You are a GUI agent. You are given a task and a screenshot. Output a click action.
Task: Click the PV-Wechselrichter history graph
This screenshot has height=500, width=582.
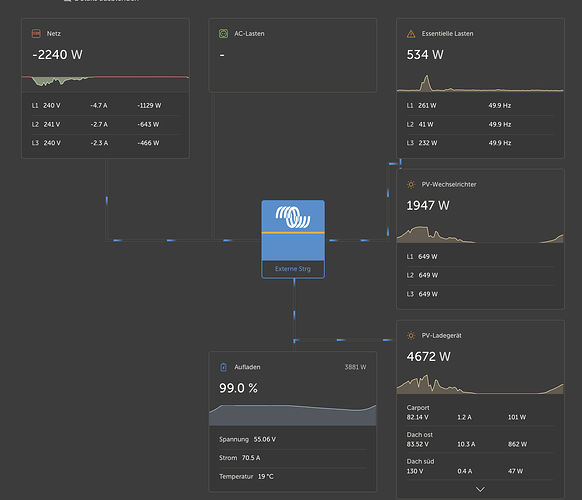(480, 234)
